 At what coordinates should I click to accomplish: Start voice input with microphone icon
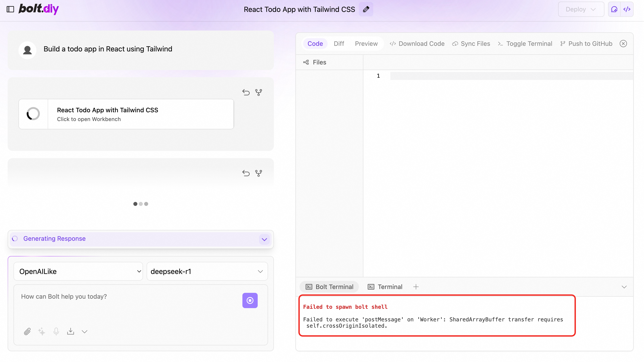pos(56,331)
